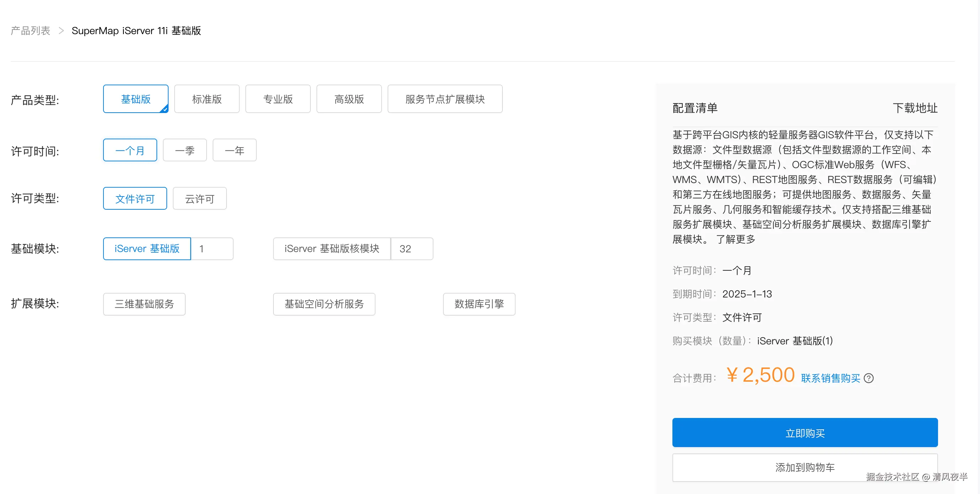
Task: Click the breadcrumb arrow separator
Action: [61, 31]
